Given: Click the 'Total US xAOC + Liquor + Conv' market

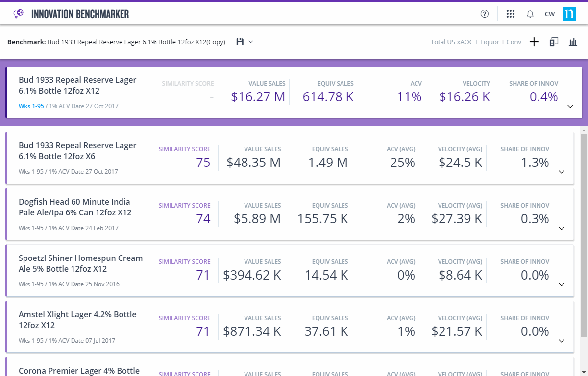Looking at the screenshot, I should [x=476, y=42].
